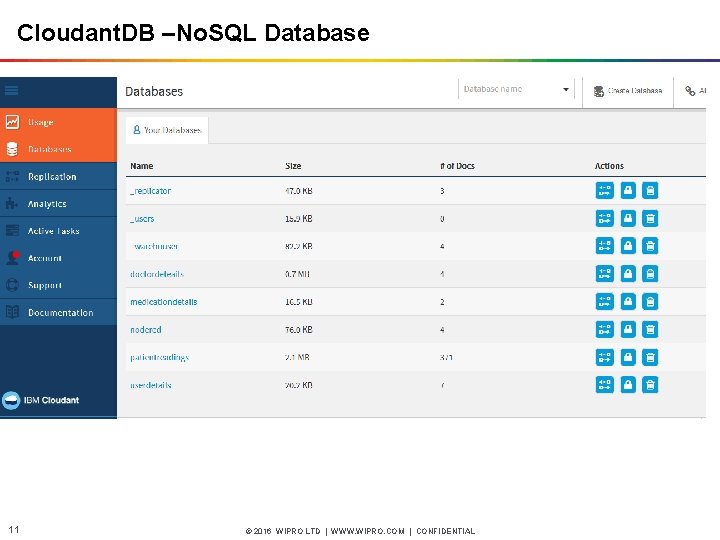Open permissions lock for _users

[628, 219]
